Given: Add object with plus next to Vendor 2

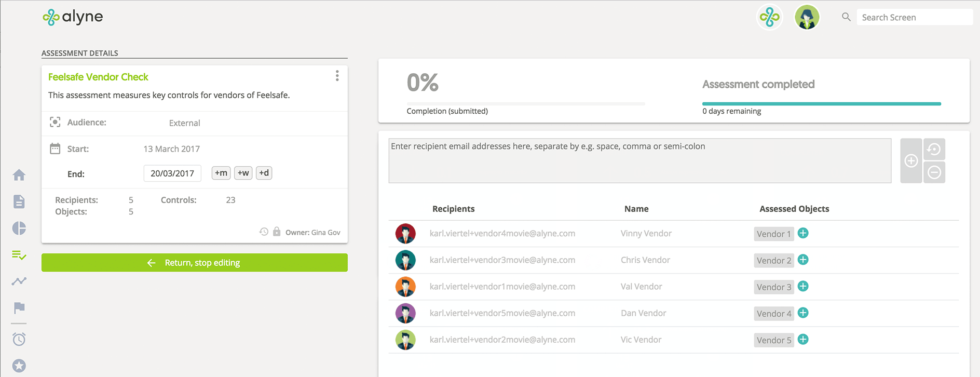Looking at the screenshot, I should click(x=803, y=260).
